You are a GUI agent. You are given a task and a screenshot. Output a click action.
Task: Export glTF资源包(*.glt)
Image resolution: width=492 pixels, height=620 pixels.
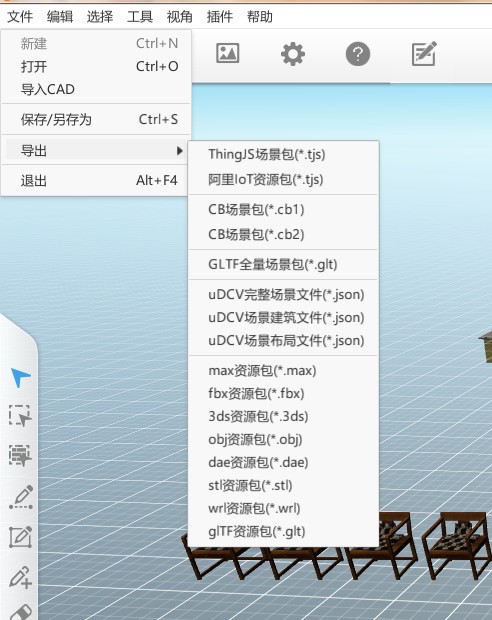tap(283, 531)
